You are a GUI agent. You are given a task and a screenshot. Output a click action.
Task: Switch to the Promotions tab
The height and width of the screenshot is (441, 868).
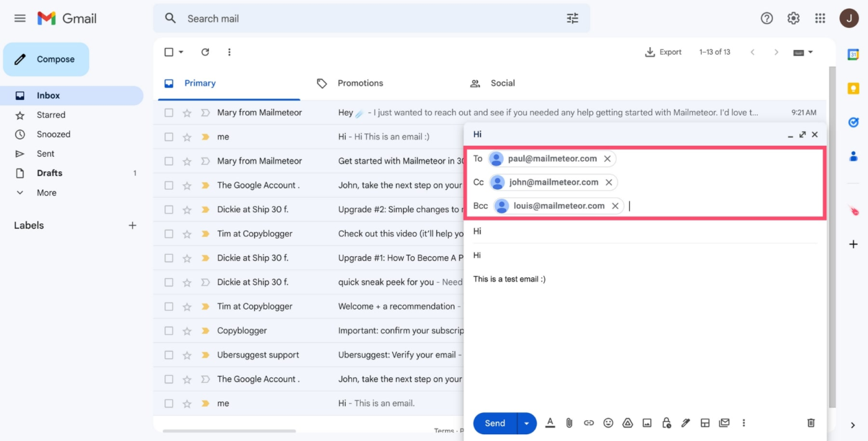[360, 83]
